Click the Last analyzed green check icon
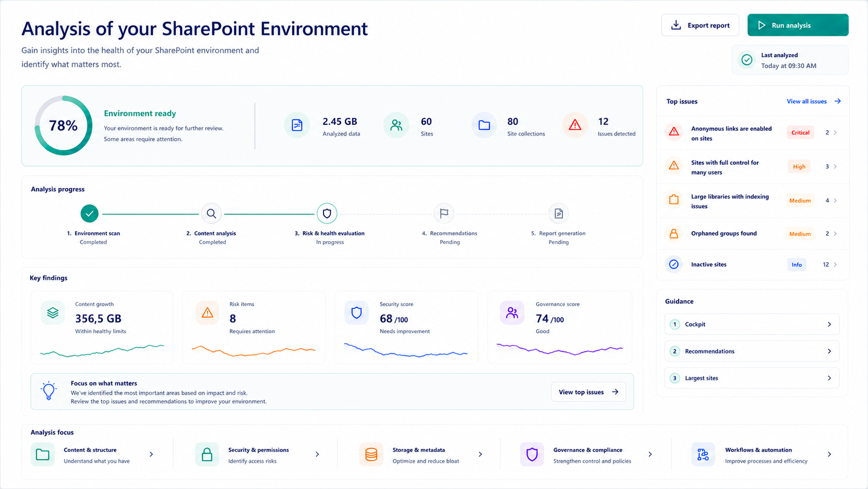868x489 pixels. [x=747, y=60]
